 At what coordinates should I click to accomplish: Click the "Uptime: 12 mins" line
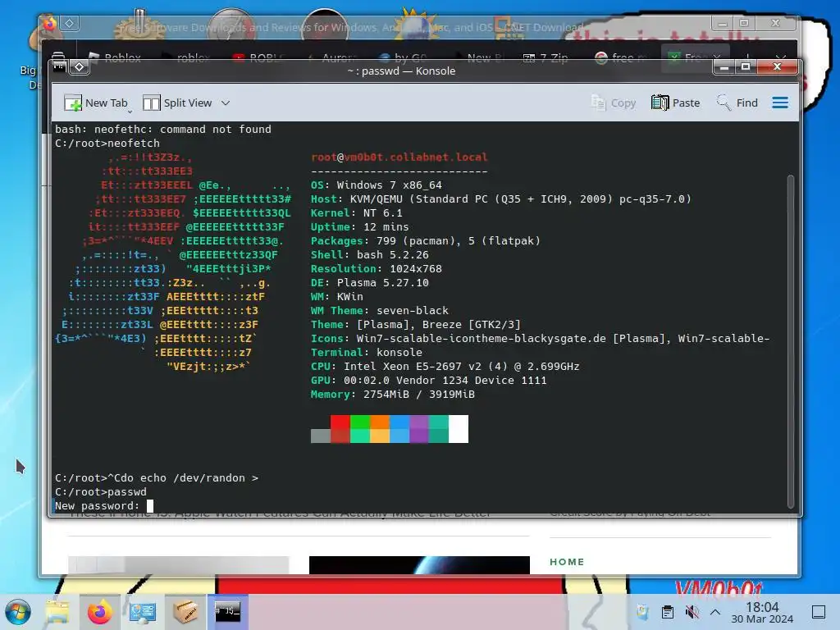pyautogui.click(x=359, y=226)
